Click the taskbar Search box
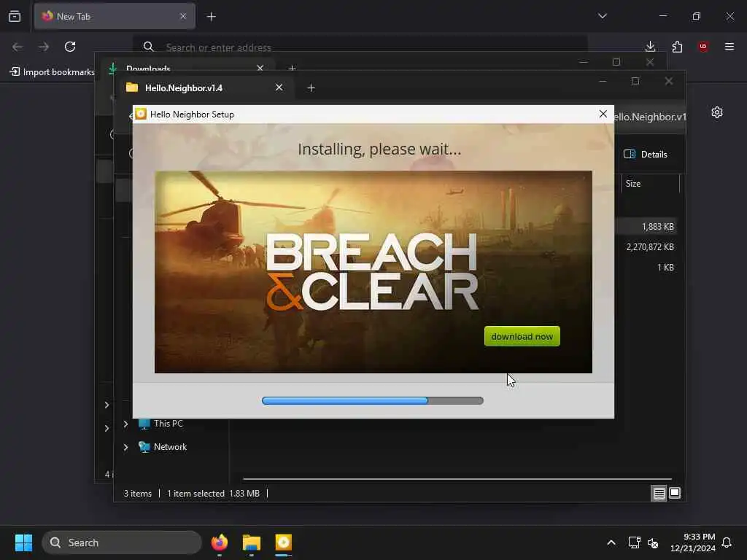Viewport: 747px width, 560px height. click(x=122, y=542)
